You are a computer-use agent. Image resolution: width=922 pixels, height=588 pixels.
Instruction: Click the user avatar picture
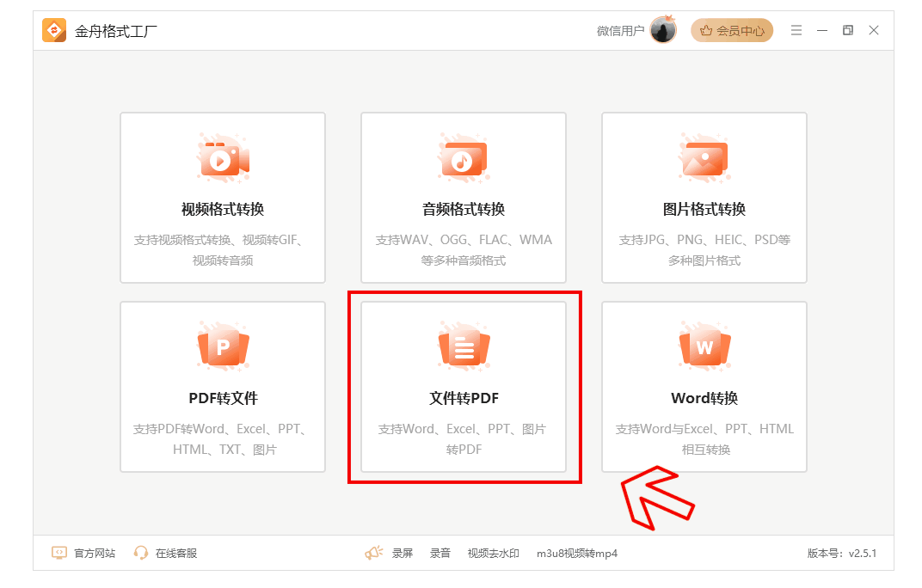pyautogui.click(x=663, y=30)
